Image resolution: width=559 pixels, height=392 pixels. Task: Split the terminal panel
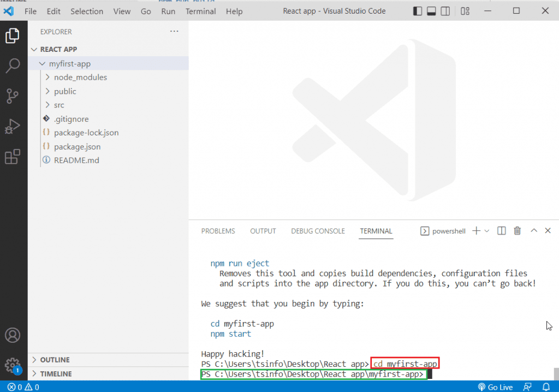(x=501, y=231)
